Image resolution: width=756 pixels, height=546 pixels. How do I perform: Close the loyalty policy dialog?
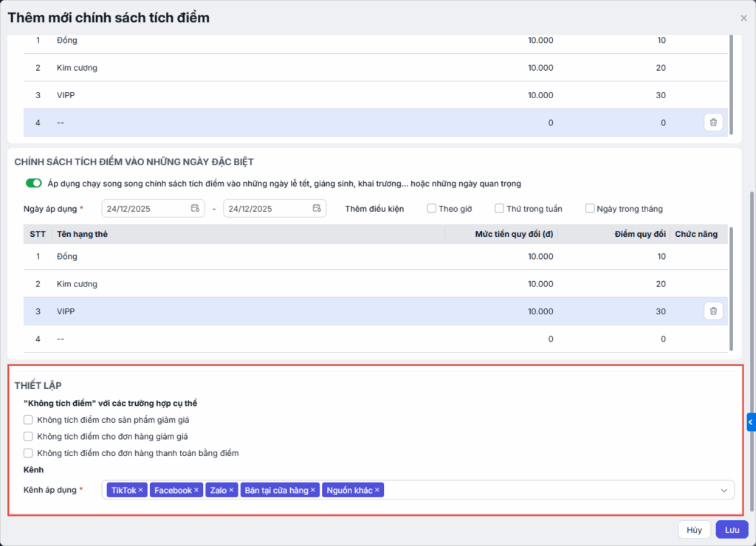coord(743,18)
